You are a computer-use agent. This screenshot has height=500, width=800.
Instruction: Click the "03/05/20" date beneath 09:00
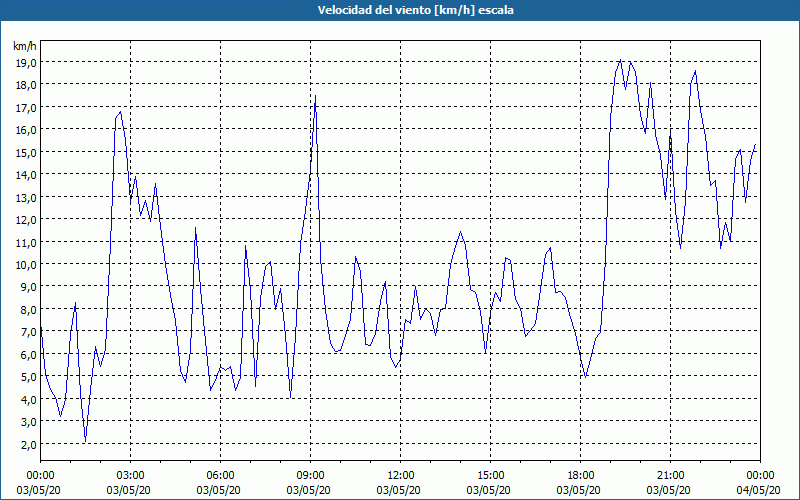[x=309, y=490]
